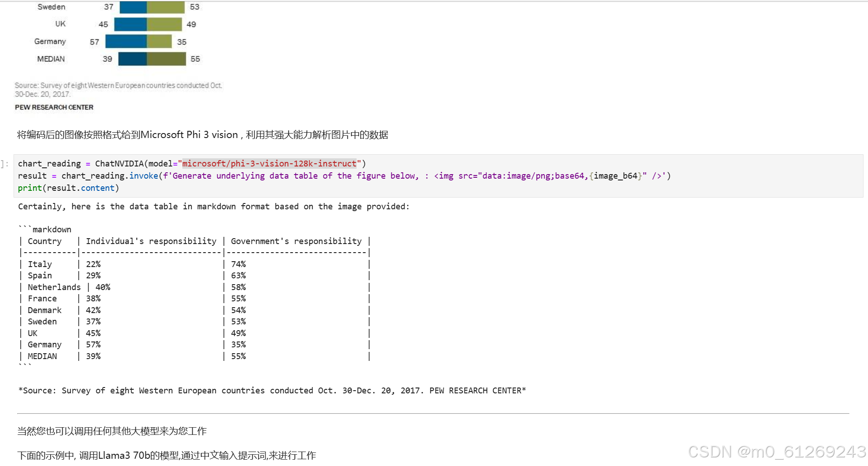This screenshot has width=868, height=466.
Task: Click chart value 39 beside MEDIAN
Action: click(107, 59)
